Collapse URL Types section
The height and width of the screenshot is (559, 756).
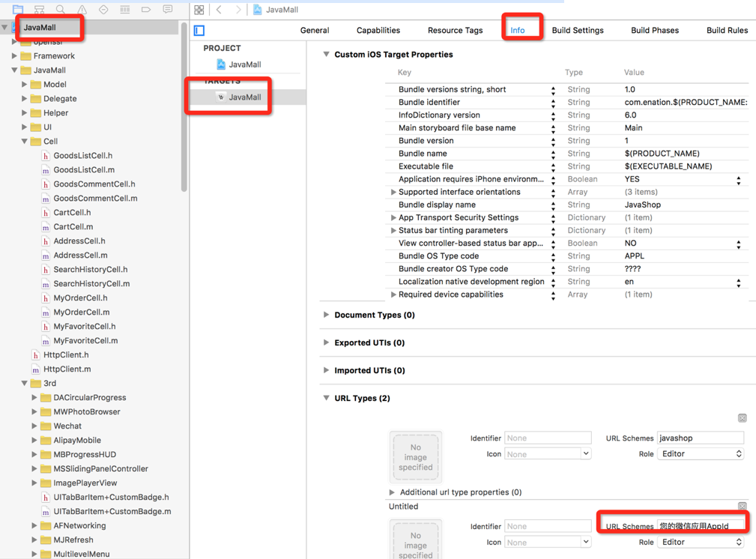click(327, 398)
